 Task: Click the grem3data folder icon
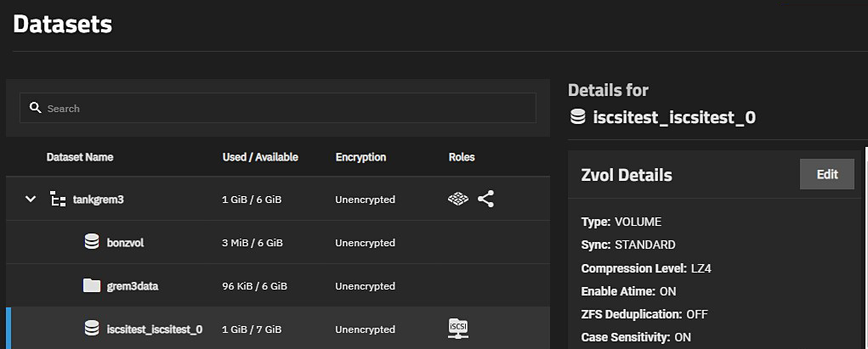(x=92, y=285)
